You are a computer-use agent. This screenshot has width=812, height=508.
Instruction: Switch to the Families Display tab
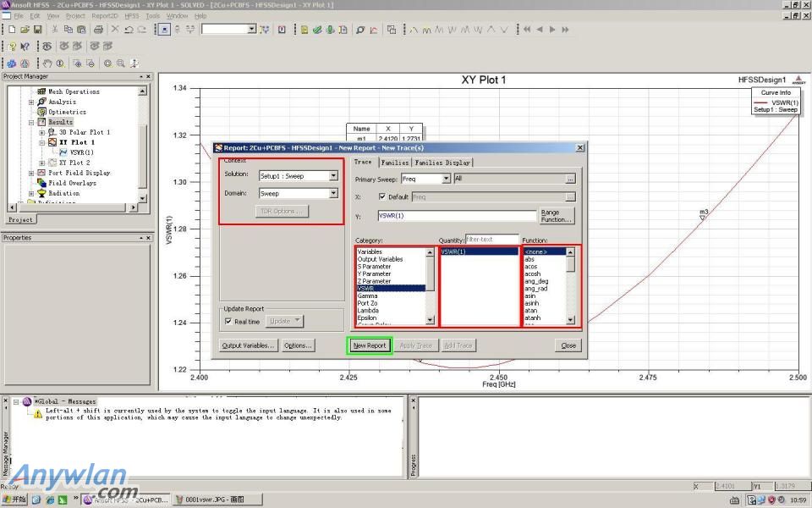442,163
